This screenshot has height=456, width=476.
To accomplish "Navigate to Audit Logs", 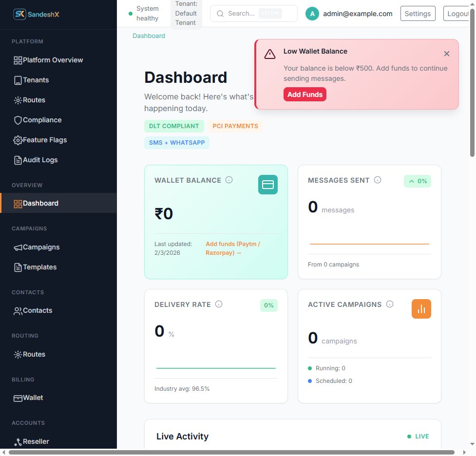I will [58, 160].
